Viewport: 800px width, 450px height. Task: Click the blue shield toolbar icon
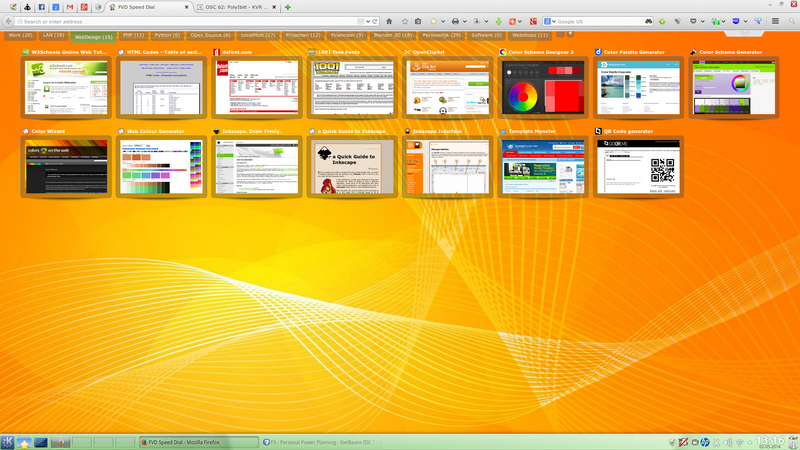point(736,21)
